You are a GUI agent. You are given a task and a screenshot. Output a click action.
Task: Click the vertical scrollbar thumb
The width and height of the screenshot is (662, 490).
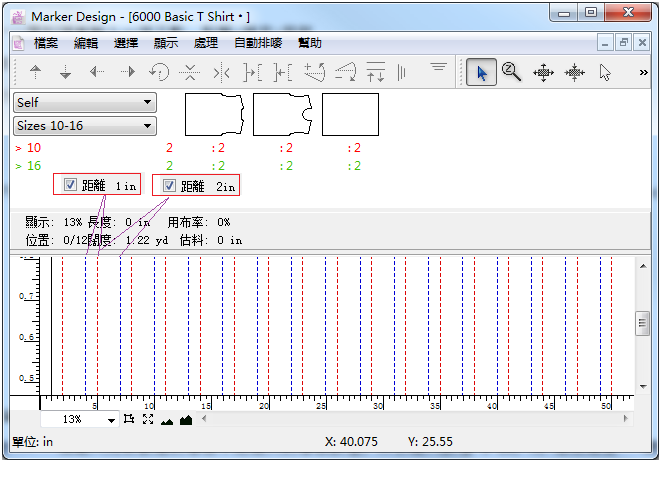tap(643, 323)
